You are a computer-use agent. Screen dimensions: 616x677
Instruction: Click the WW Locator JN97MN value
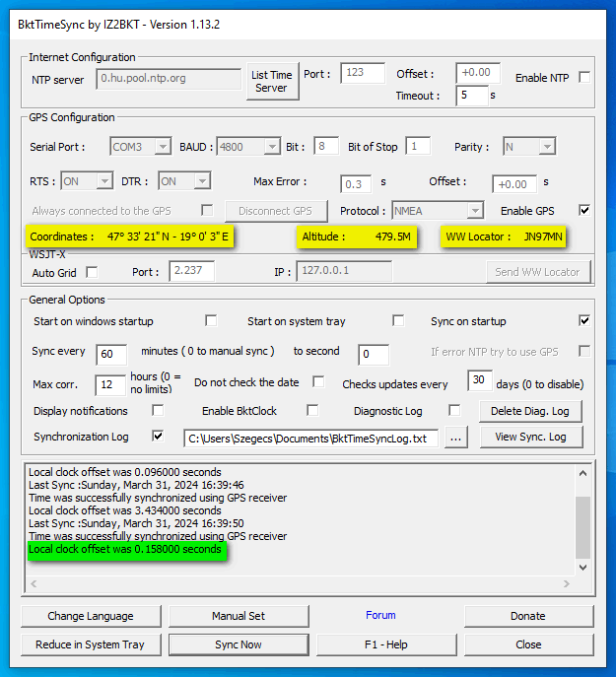click(x=543, y=237)
